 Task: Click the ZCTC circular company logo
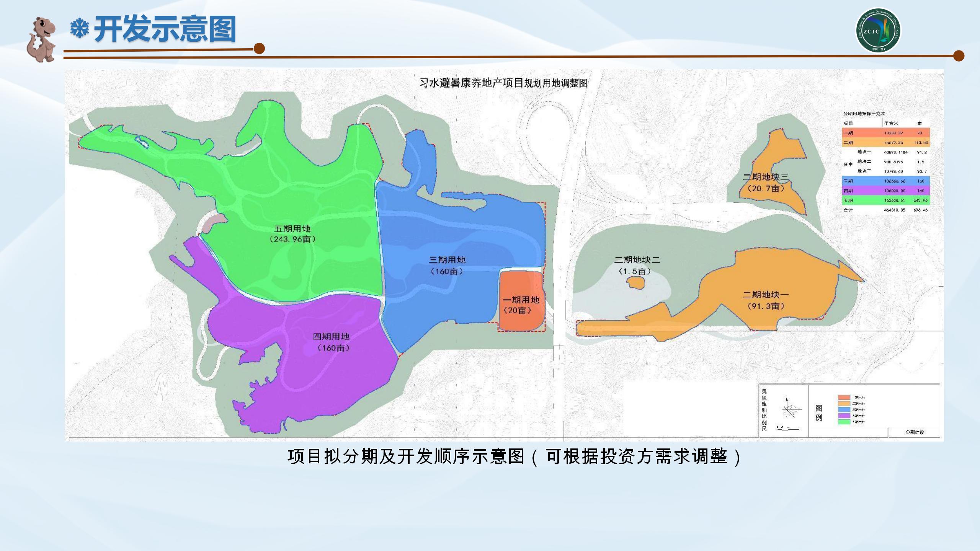[x=878, y=31]
